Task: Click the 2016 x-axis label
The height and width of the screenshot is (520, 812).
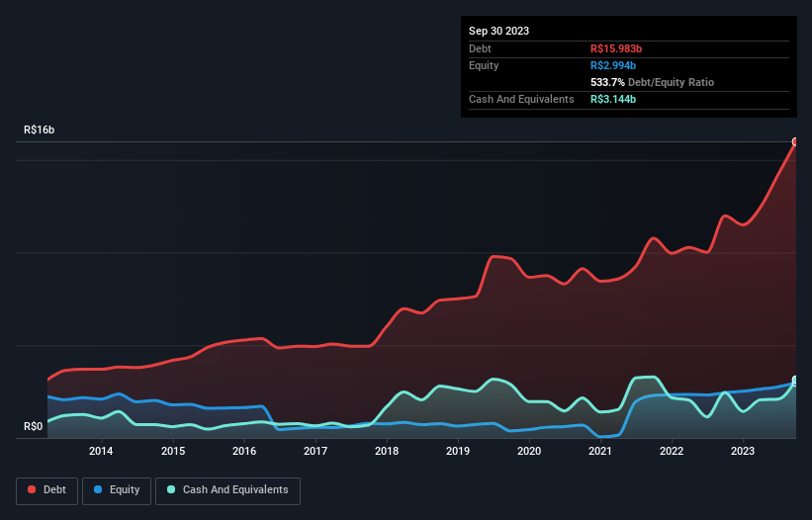Action: click(x=244, y=451)
